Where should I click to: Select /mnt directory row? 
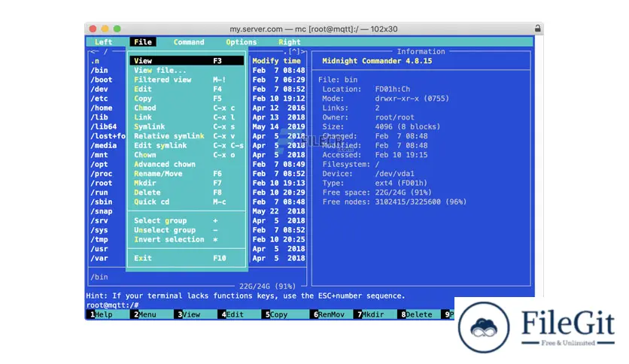tap(99, 155)
